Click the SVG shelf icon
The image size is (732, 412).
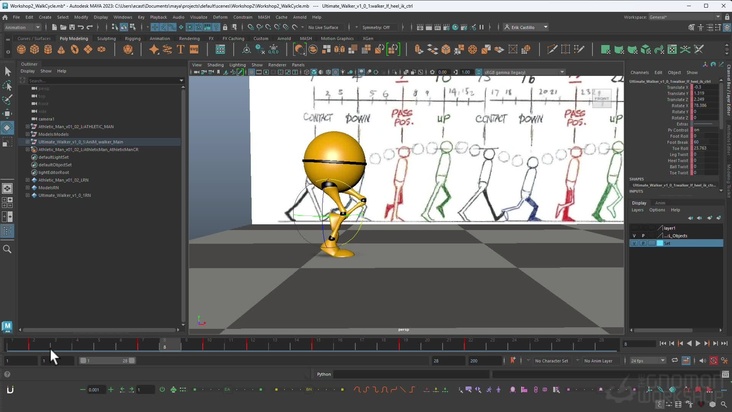194,49
